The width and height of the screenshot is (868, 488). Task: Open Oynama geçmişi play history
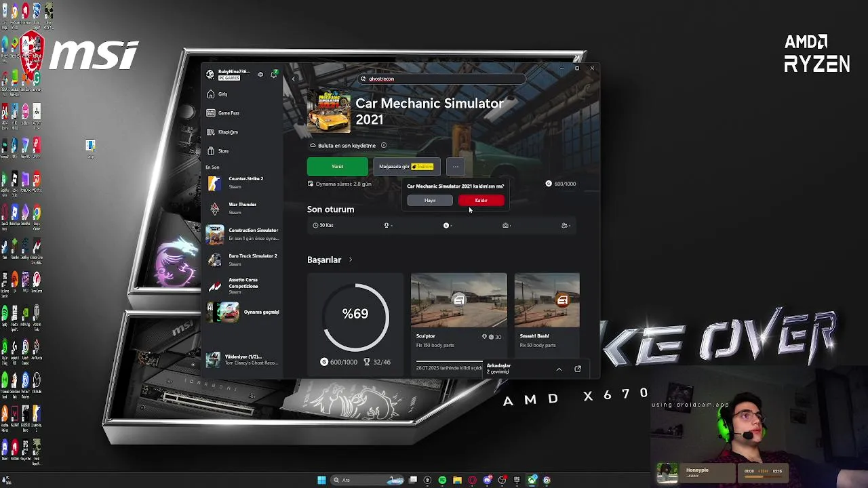[x=243, y=312]
